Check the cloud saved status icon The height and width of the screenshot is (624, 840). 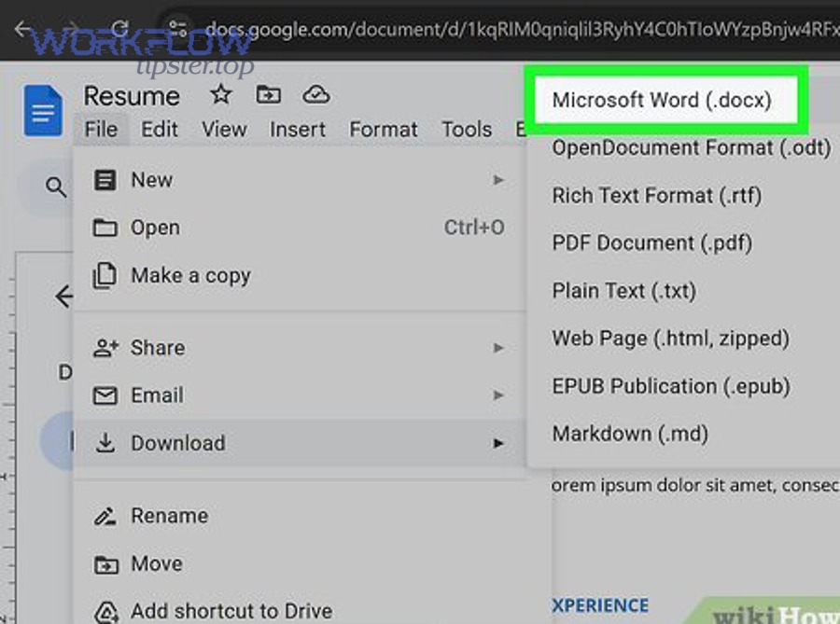pos(316,95)
